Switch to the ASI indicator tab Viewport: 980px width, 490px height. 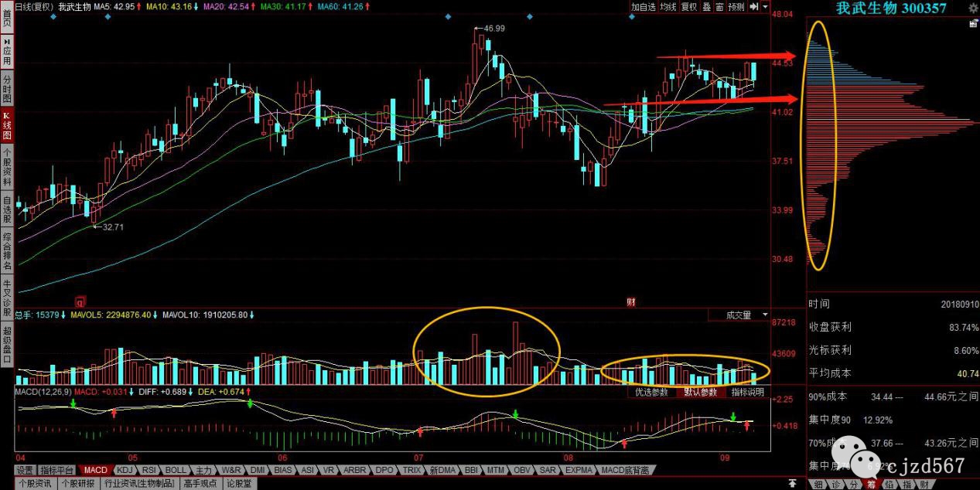point(308,470)
